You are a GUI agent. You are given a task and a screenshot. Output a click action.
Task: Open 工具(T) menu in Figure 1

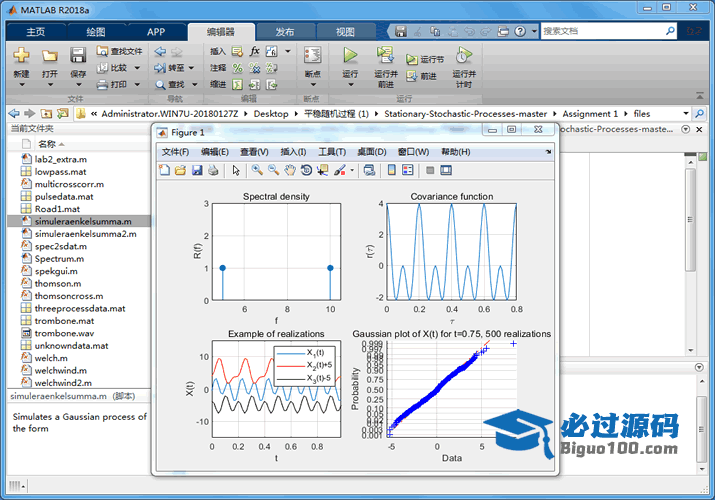[x=332, y=152]
